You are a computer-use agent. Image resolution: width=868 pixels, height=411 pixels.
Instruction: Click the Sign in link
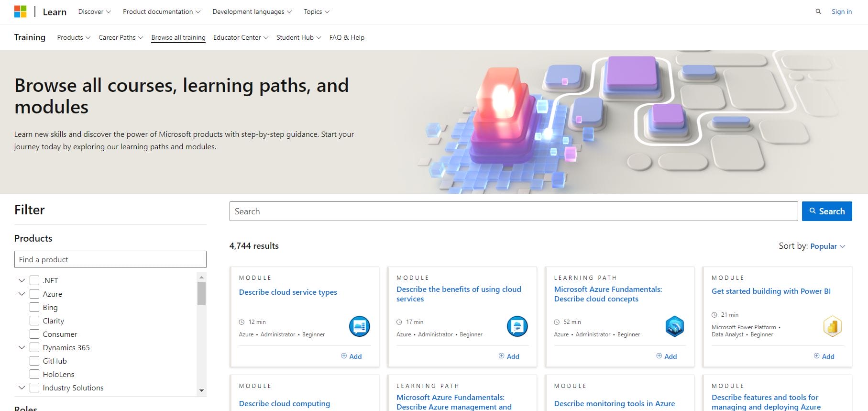(x=841, y=11)
